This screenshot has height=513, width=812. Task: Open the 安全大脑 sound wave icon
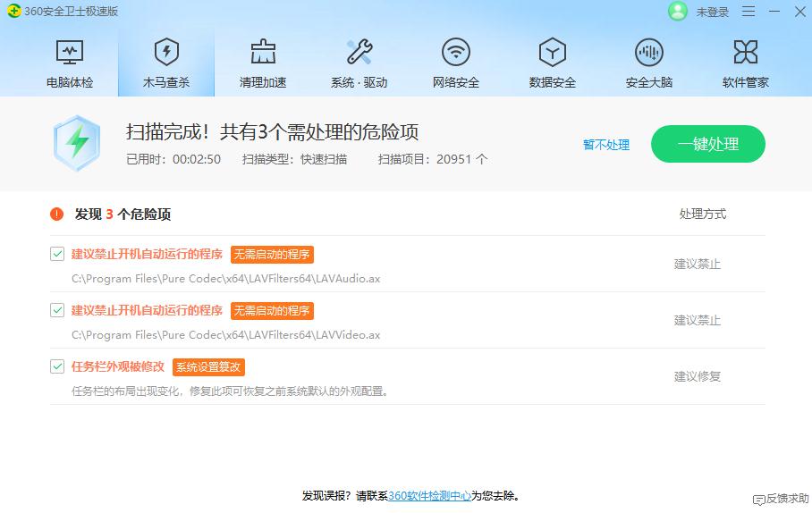tap(649, 52)
